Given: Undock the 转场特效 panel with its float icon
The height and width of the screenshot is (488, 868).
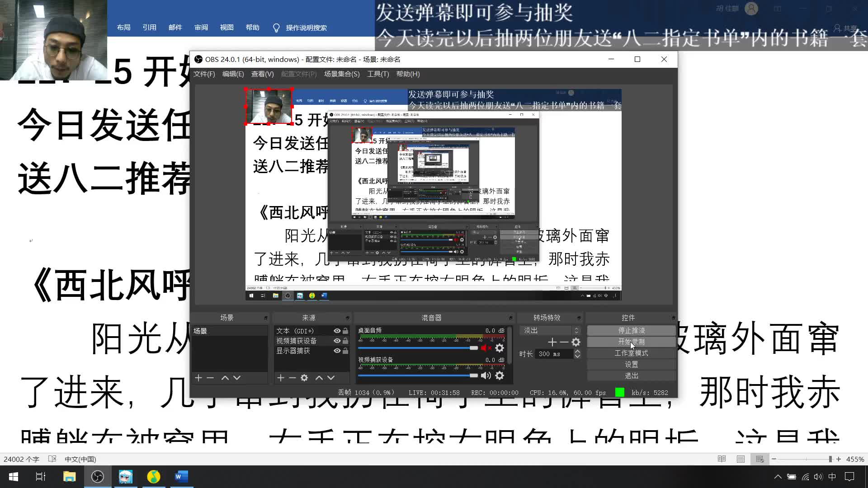Looking at the screenshot, I should [579, 318].
